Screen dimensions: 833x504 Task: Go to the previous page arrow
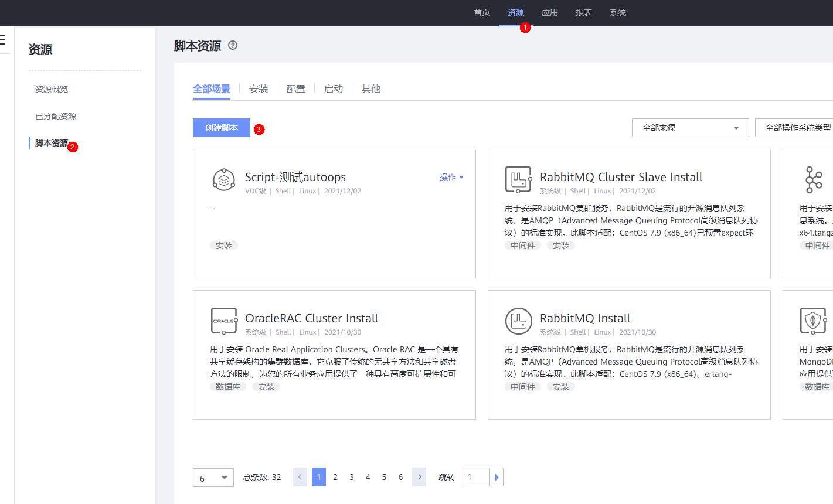300,477
